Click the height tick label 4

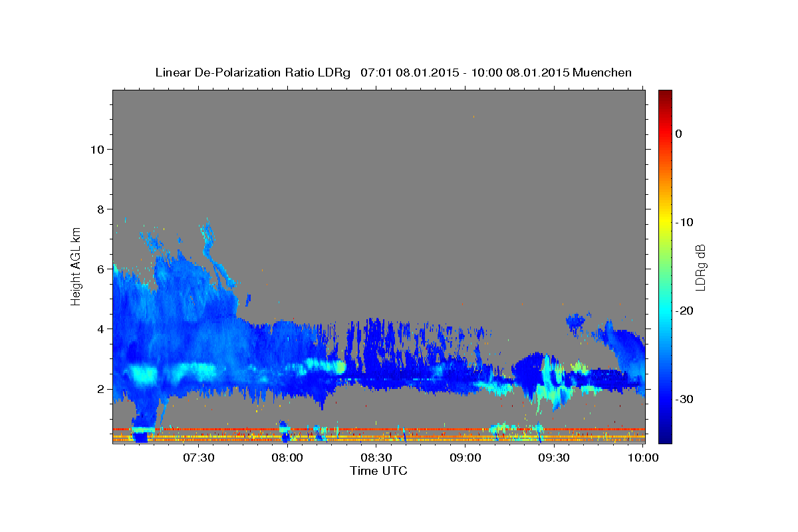100,329
